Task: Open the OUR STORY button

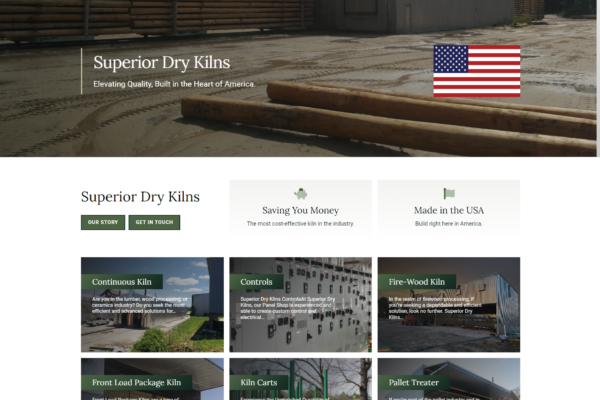Action: click(103, 222)
